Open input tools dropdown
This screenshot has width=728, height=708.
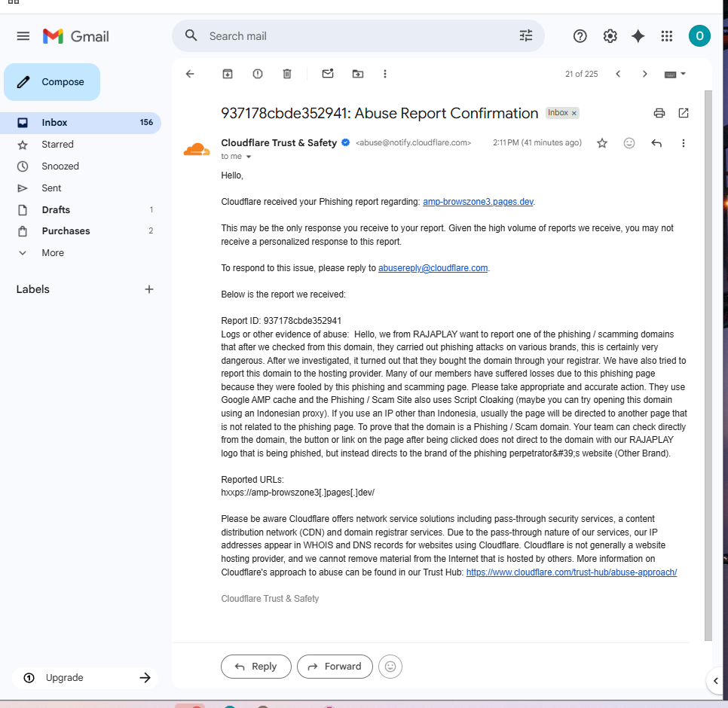(674, 74)
